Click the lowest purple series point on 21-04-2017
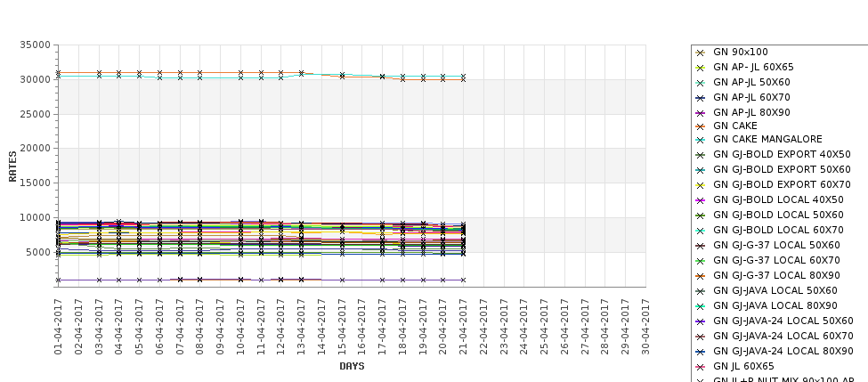 point(463,280)
